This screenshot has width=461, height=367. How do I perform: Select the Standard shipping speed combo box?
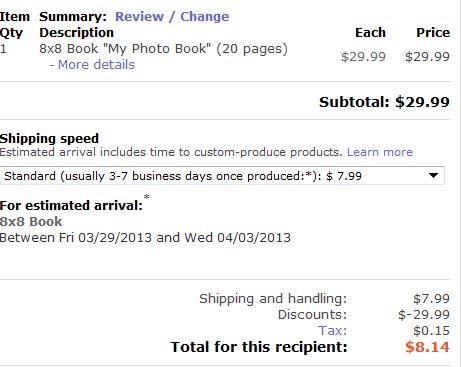tap(222, 176)
